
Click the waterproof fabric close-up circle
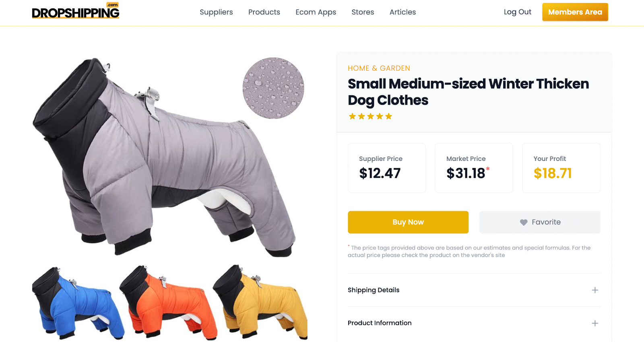[x=273, y=88]
